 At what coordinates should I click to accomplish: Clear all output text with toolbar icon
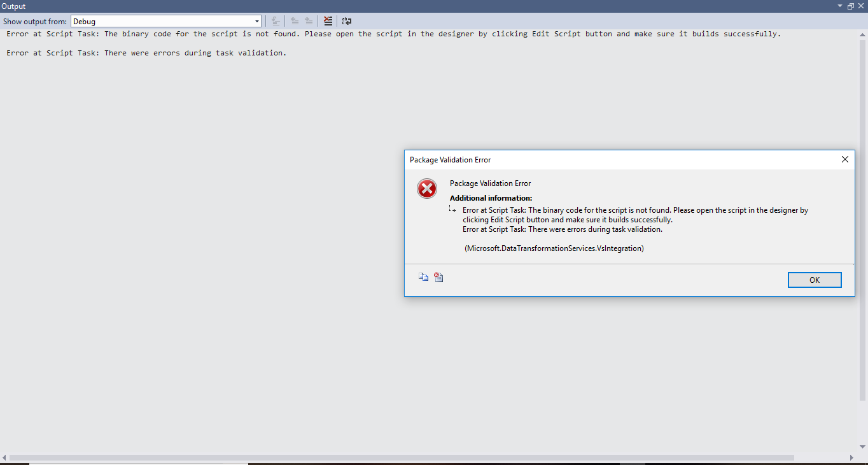[328, 22]
